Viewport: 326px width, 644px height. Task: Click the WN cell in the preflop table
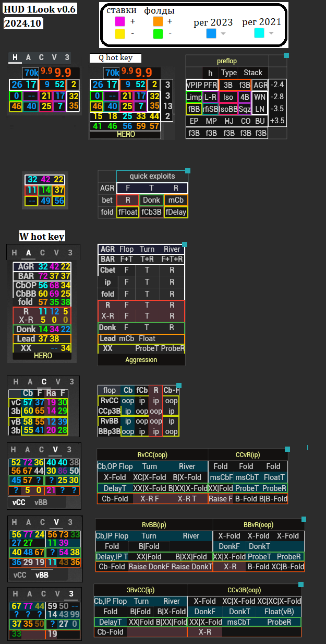click(260, 97)
